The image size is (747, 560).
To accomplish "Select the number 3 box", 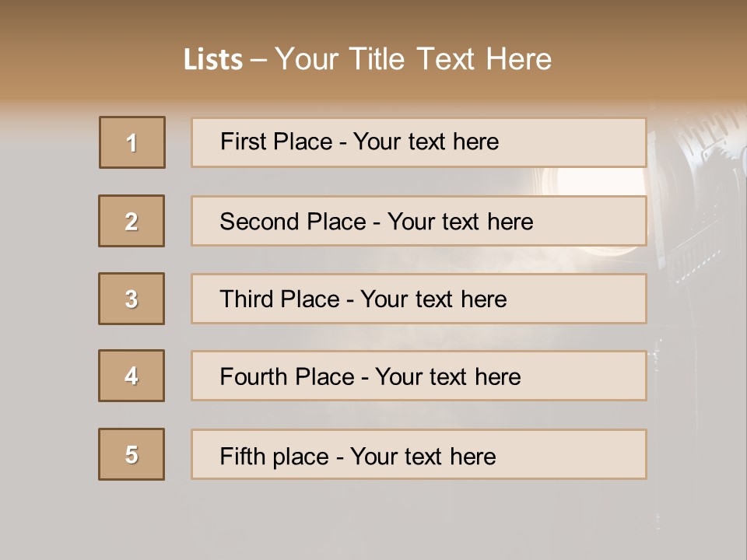I will point(132,299).
